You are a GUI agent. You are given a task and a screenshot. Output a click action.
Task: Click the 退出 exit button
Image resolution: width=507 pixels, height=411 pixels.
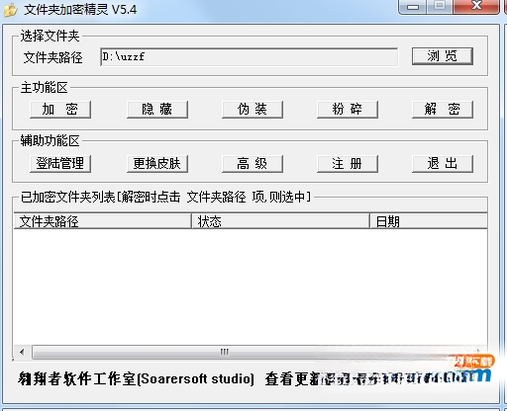pyautogui.click(x=442, y=164)
